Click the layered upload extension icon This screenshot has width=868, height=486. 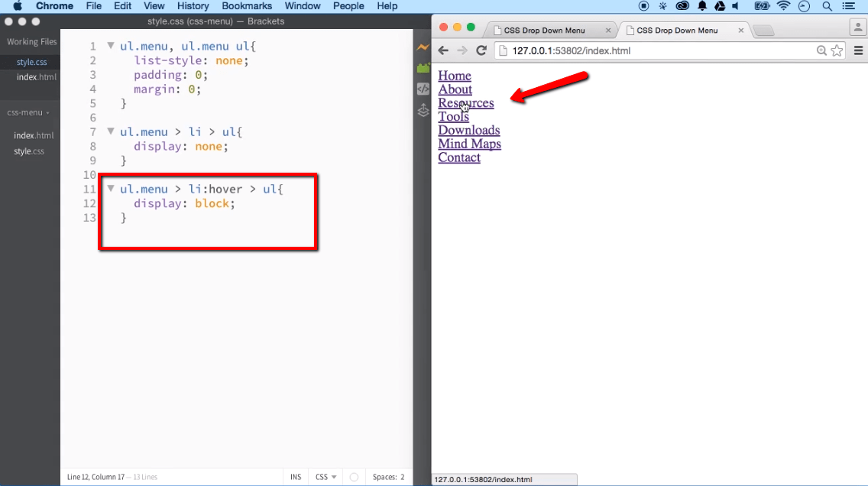(x=423, y=110)
